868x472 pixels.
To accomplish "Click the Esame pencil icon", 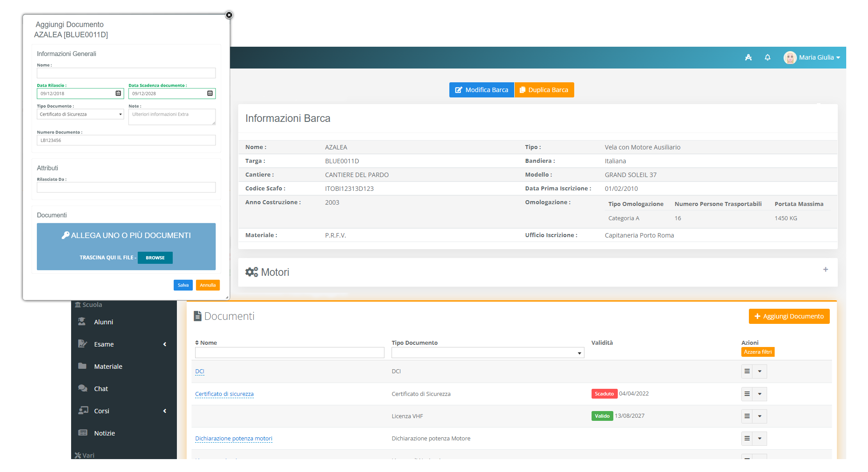I will pyautogui.click(x=82, y=344).
